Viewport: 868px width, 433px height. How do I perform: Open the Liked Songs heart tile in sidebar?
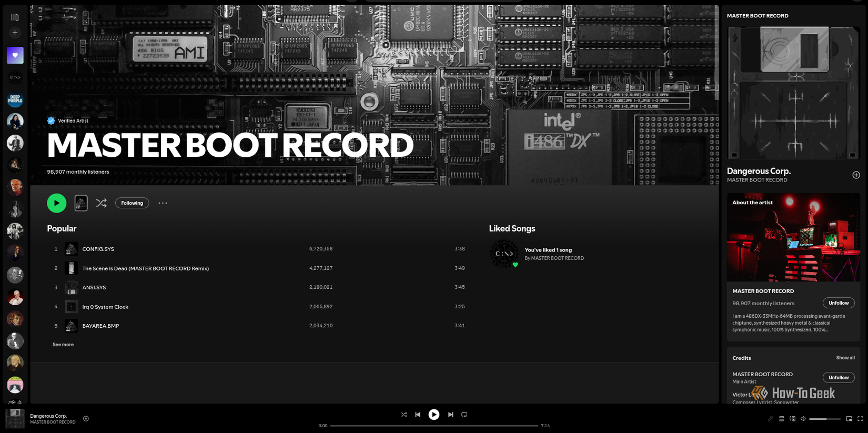[15, 55]
